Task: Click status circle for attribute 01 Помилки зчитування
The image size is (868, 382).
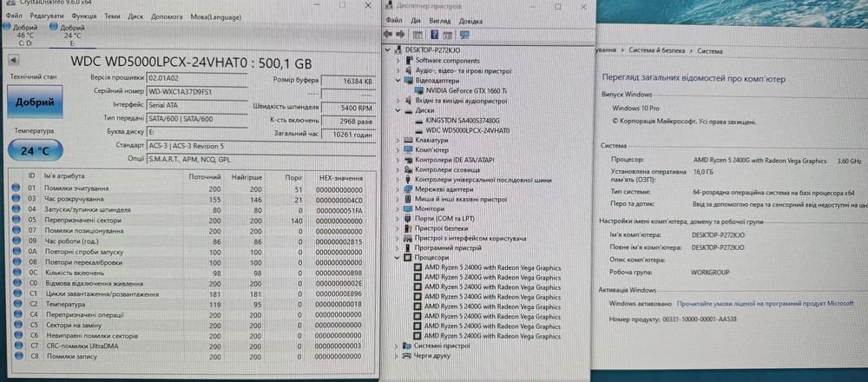Action: [x=17, y=188]
